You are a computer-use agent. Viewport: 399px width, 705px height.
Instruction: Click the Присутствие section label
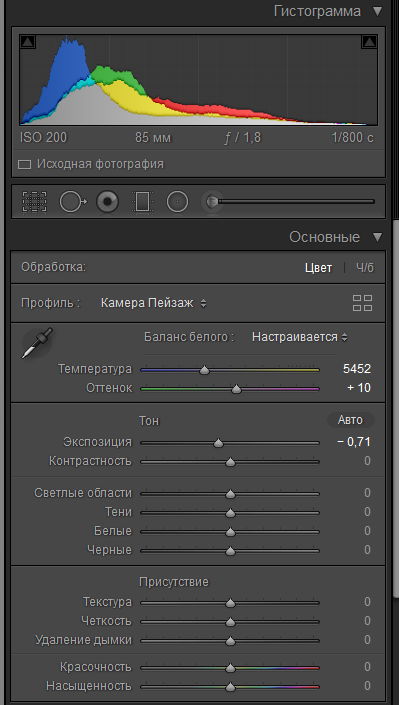(x=174, y=582)
